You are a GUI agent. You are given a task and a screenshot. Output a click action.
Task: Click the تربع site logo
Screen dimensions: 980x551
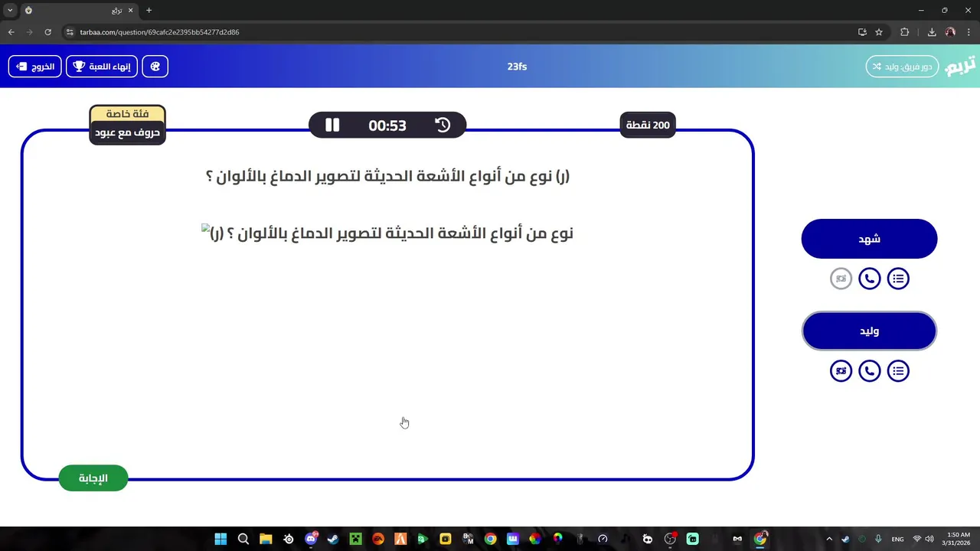(960, 66)
